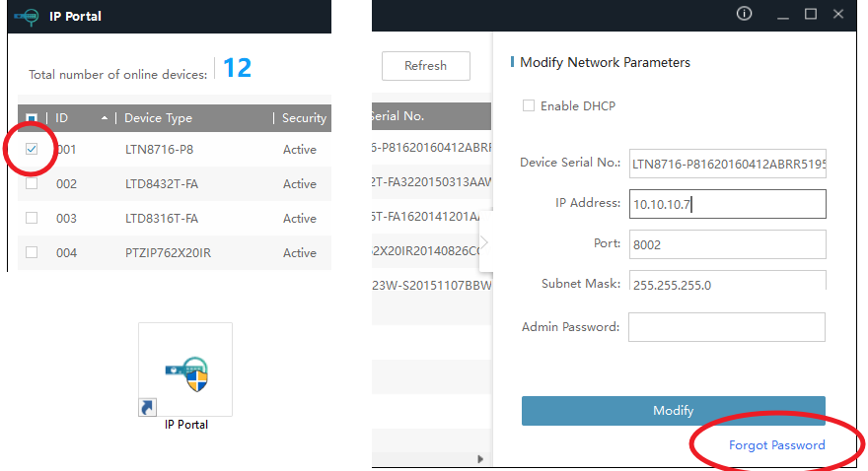This screenshot has width=868, height=471.
Task: Close the IP Portal window
Action: tap(838, 14)
